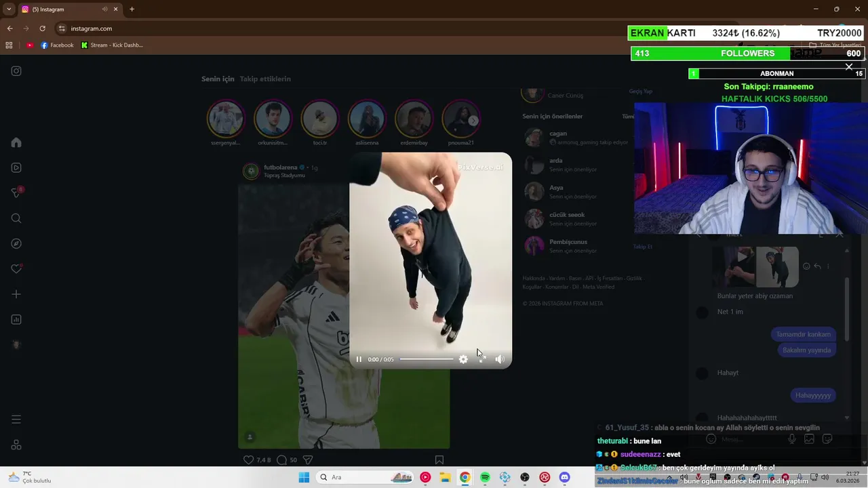Click Takip Et for Pembişçunus

[x=642, y=247]
